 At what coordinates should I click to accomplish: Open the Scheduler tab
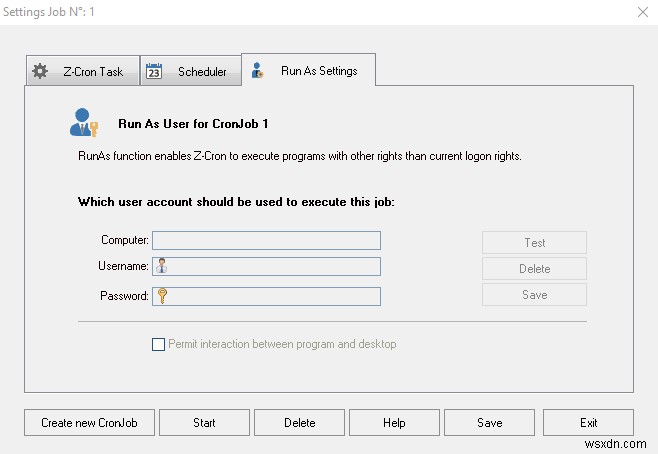[x=201, y=71]
